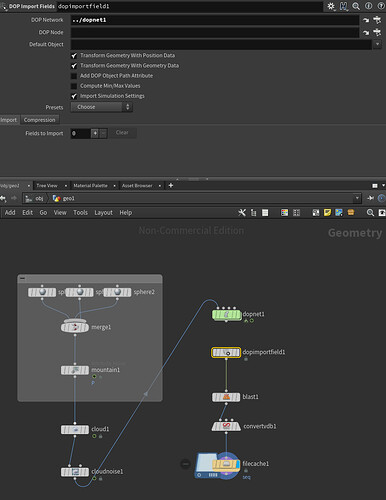Open the Help menu in network editor

pyautogui.click(x=126, y=213)
